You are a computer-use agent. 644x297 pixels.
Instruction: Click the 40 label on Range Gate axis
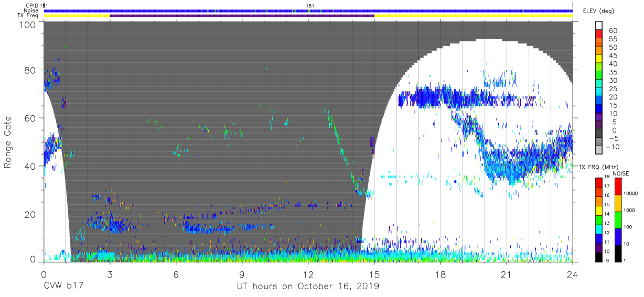(30, 166)
